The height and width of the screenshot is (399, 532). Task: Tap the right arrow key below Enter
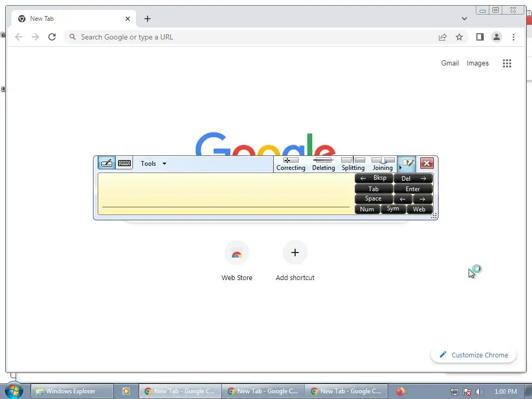(x=423, y=199)
